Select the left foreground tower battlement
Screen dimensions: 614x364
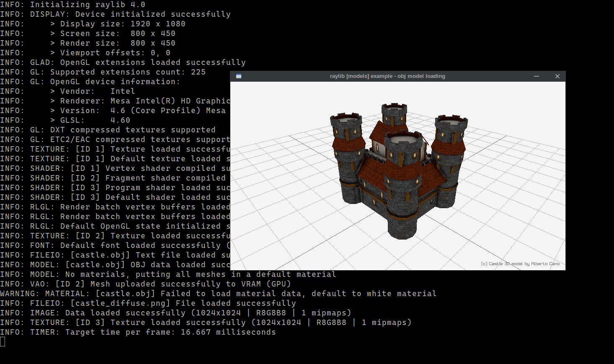click(346, 117)
